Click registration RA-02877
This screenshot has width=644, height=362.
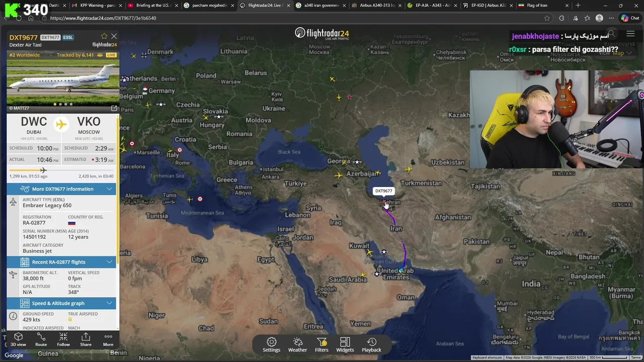[x=34, y=223]
